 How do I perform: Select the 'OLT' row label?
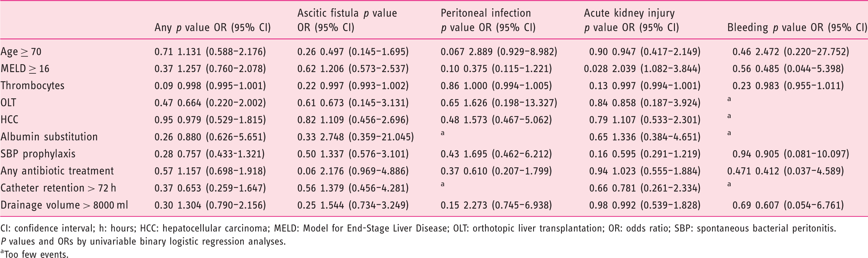tap(9, 102)
